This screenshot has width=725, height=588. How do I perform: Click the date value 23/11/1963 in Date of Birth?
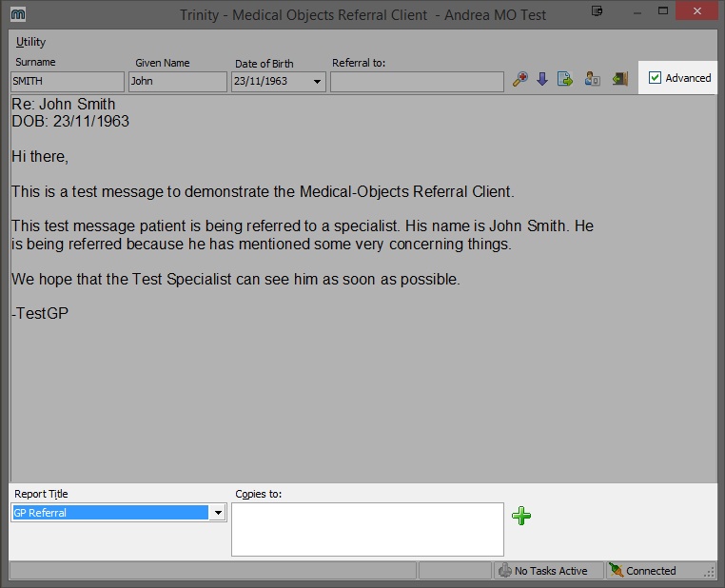[261, 82]
